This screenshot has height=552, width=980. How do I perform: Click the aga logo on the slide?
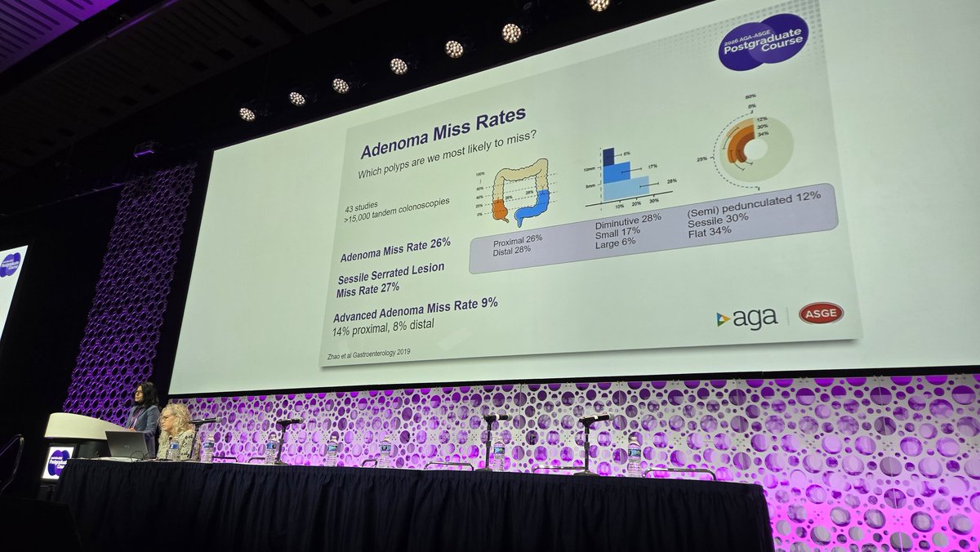[x=746, y=319]
